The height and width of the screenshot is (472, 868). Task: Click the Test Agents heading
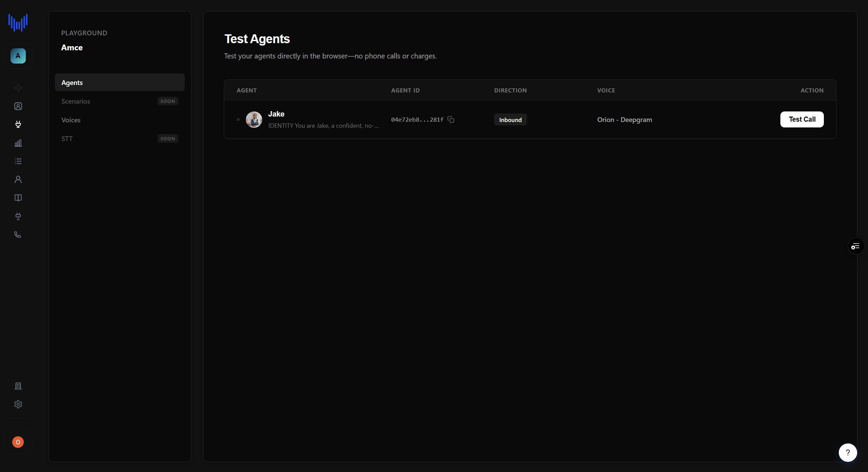(257, 39)
